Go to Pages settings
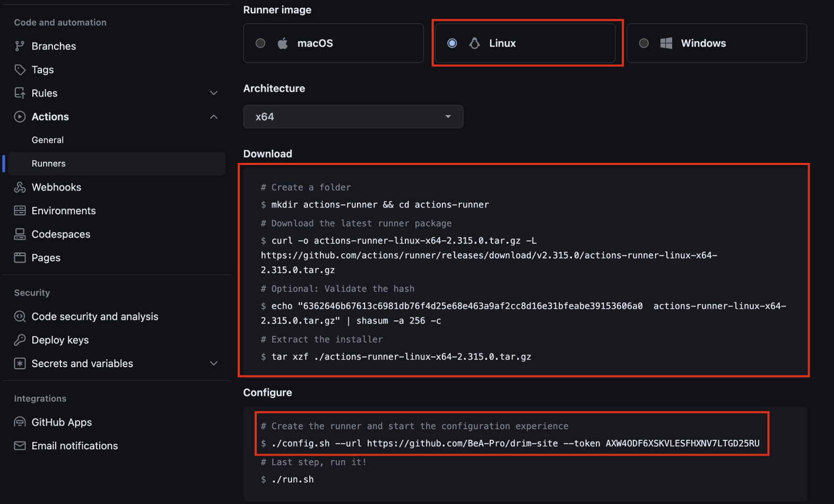The width and height of the screenshot is (834, 504). (46, 258)
